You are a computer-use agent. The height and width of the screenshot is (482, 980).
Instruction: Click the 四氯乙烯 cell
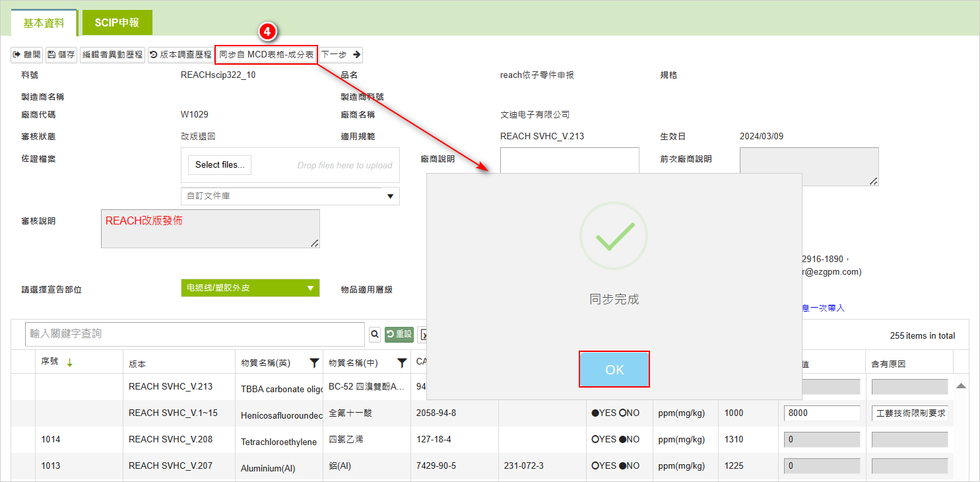click(346, 440)
